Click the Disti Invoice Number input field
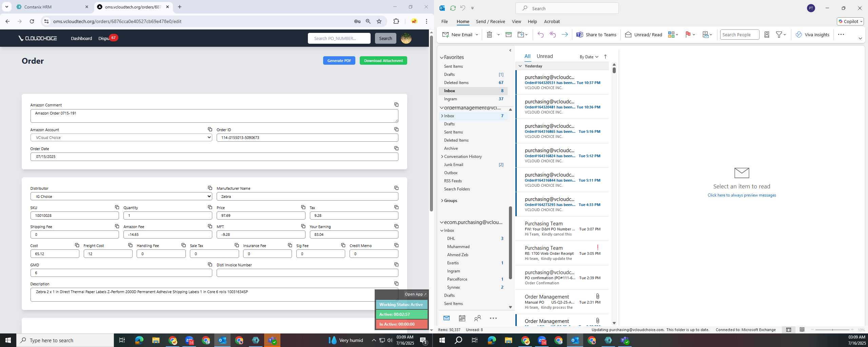868x347 pixels. point(307,273)
